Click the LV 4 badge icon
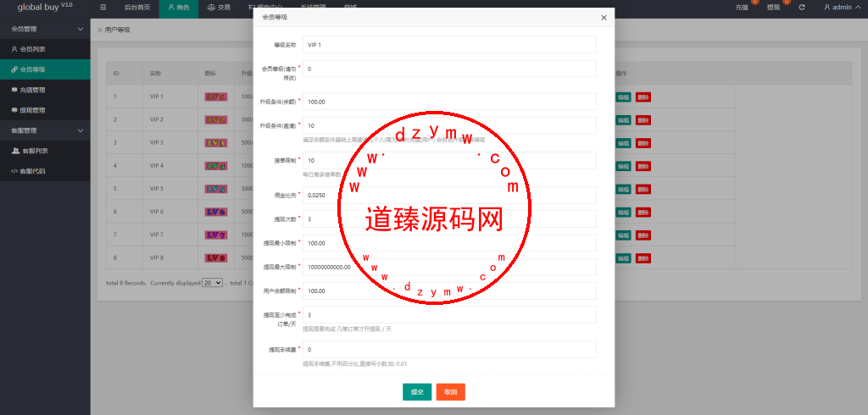The height and width of the screenshot is (415, 868). [x=216, y=166]
